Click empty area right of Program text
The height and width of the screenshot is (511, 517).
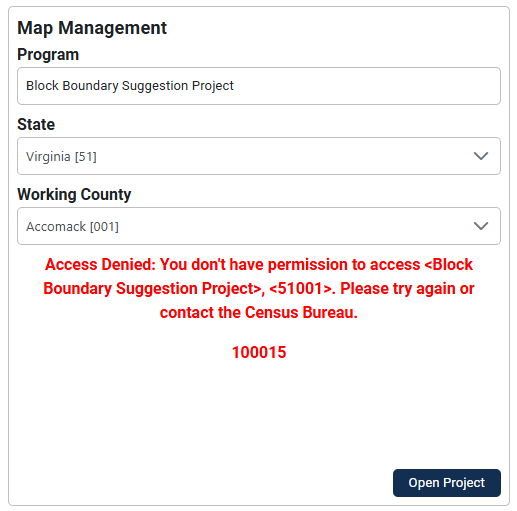[x=367, y=86]
